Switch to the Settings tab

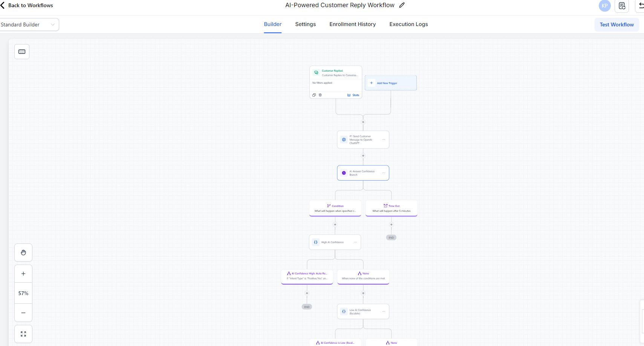[305, 24]
